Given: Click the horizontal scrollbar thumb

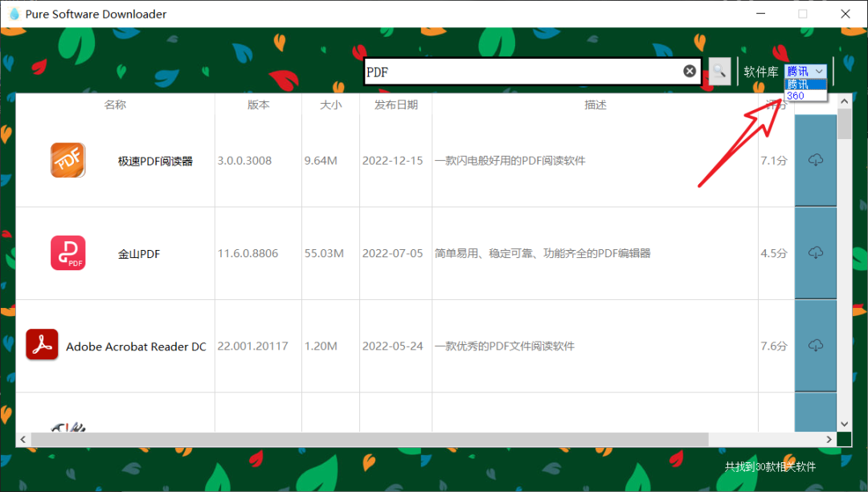Looking at the screenshot, I should click(x=370, y=440).
